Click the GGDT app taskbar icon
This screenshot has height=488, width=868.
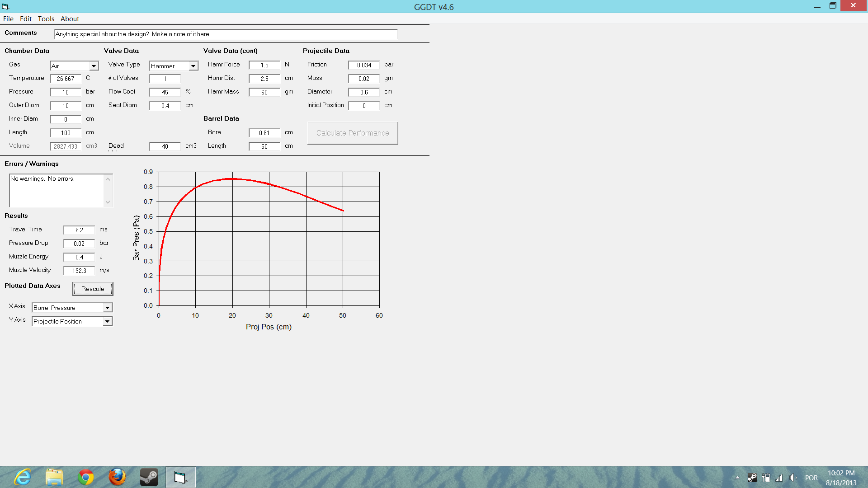[180, 477]
